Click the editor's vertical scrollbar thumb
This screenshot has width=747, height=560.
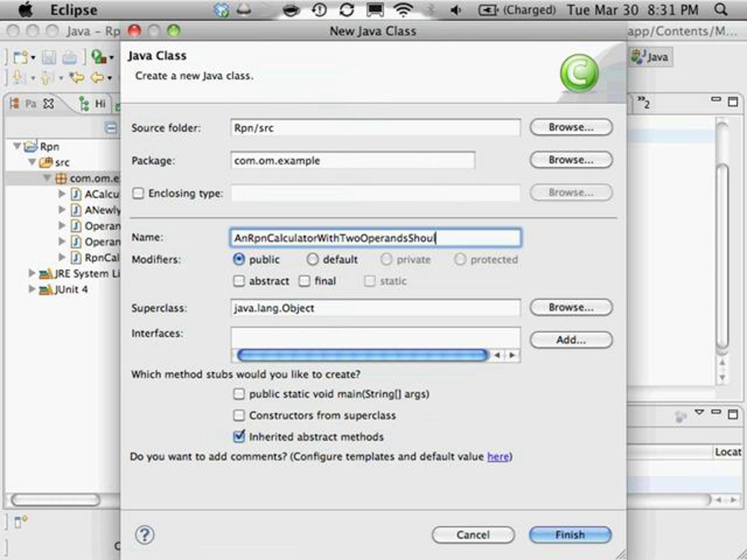723,257
